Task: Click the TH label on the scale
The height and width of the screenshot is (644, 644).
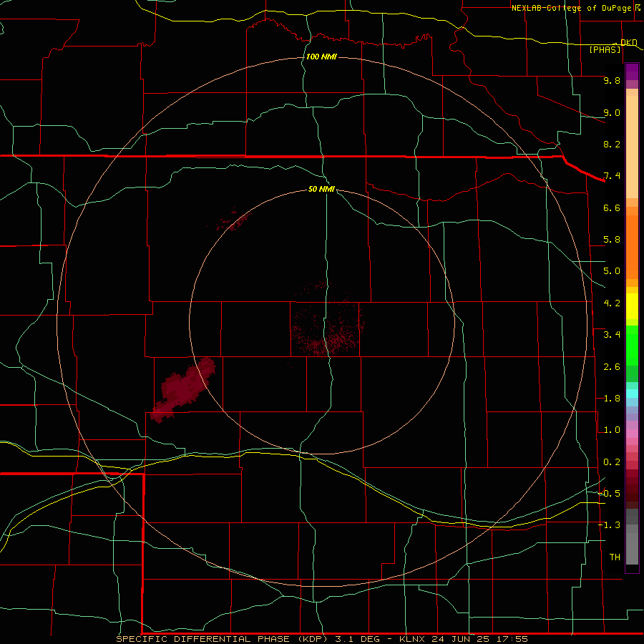Action: [x=615, y=557]
